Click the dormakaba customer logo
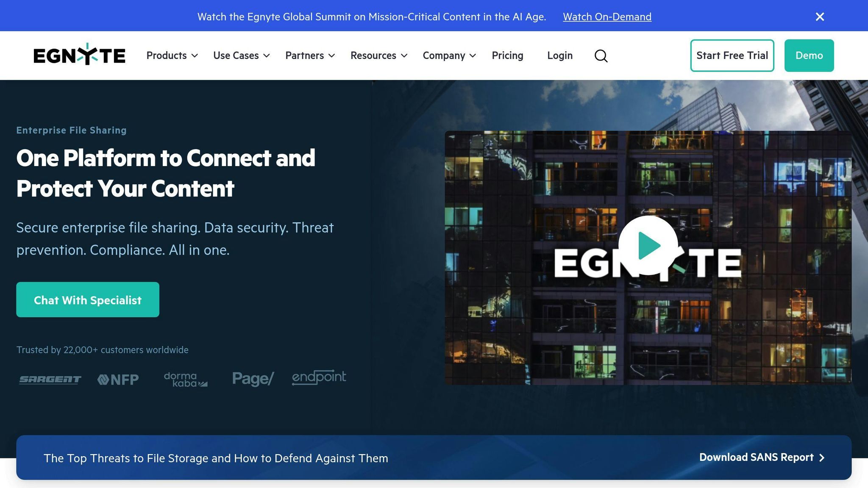Viewport: 868px width, 488px height. click(185, 379)
